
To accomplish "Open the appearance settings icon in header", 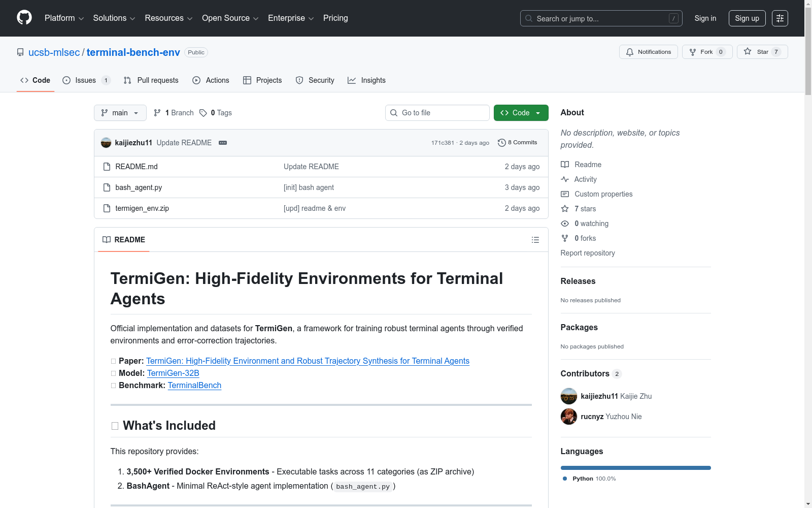I will [x=780, y=18].
